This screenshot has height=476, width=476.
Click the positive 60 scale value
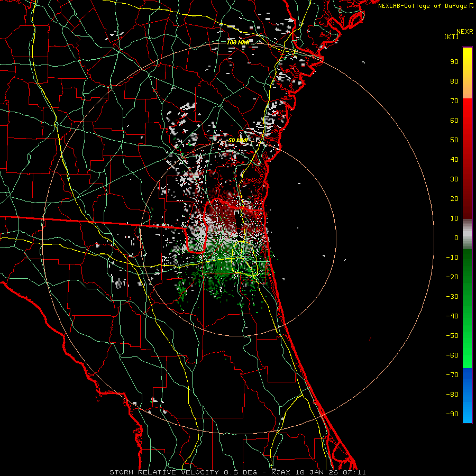click(x=454, y=121)
